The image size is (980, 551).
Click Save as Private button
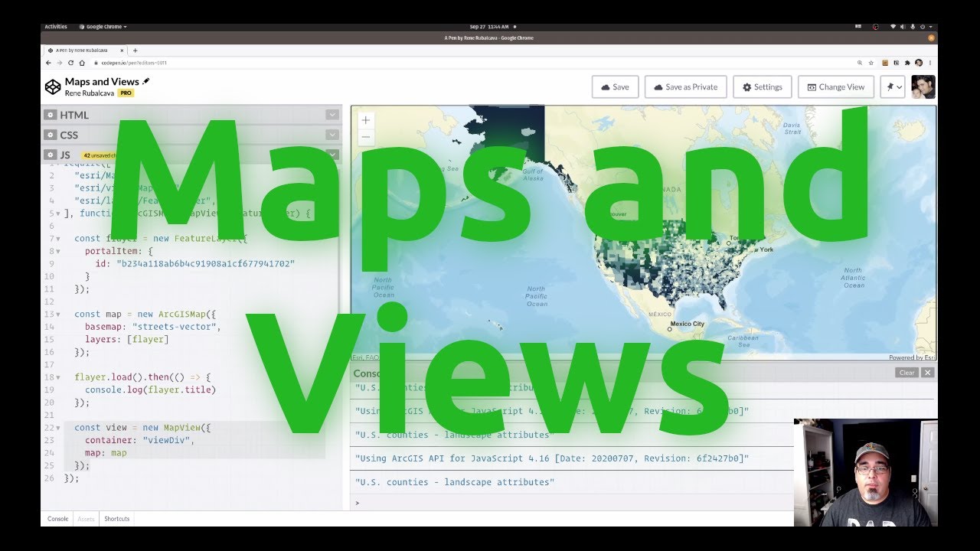point(685,87)
